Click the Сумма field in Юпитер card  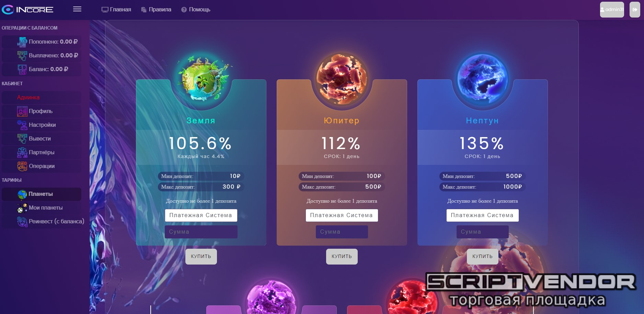(x=342, y=232)
